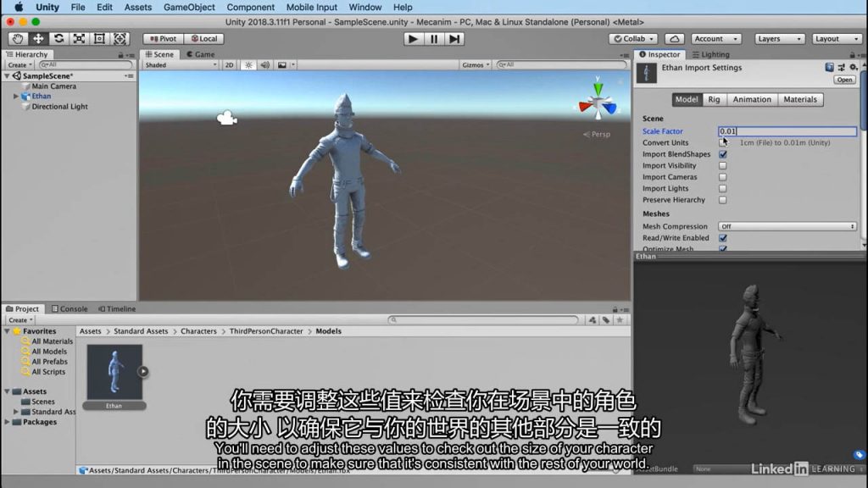Expand the Ethan object in Hierarchy
The width and height of the screenshot is (868, 488).
(x=16, y=97)
